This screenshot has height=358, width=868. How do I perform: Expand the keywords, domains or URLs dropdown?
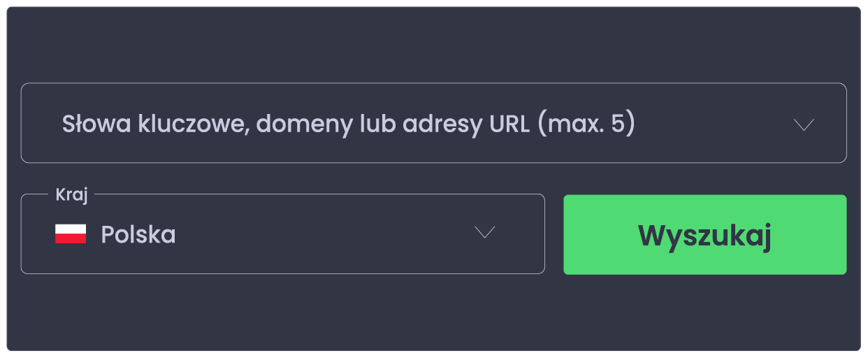click(433, 123)
